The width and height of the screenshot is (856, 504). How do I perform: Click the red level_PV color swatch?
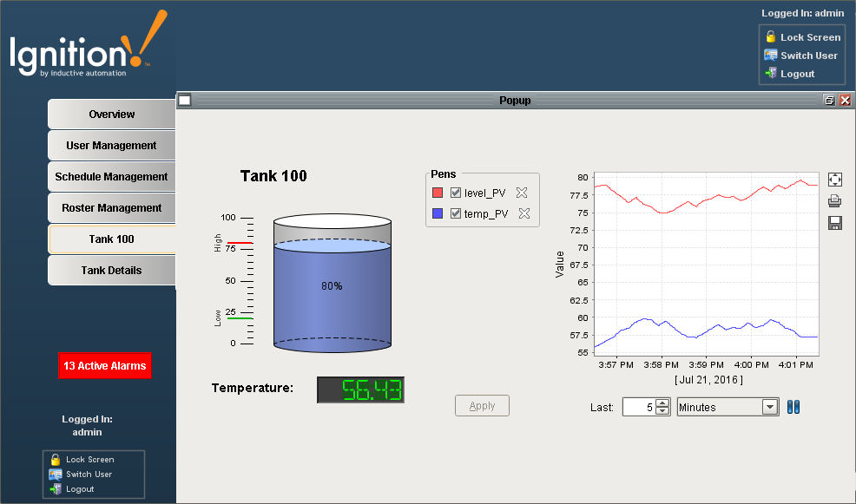point(438,193)
